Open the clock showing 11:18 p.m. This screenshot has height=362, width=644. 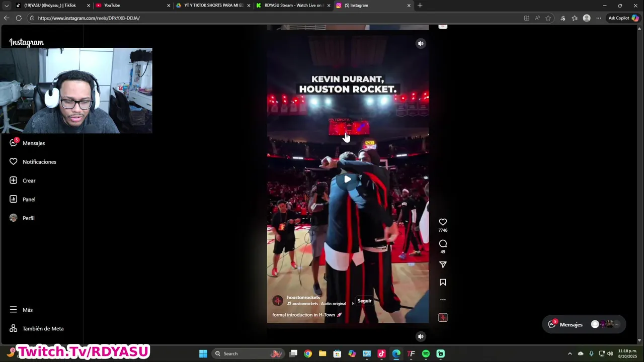click(x=627, y=353)
